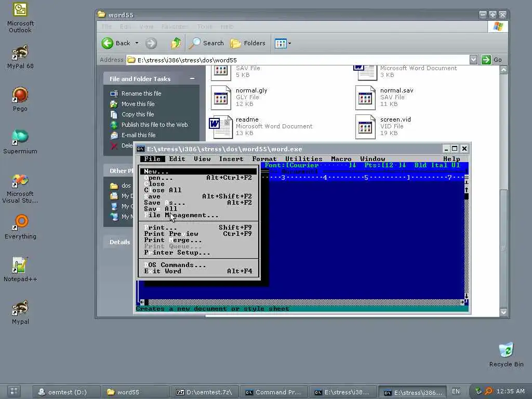Toggle Ital italic in Word ribbon
Image resolution: width=532 pixels, height=399 pixels.
pyautogui.click(x=439, y=165)
